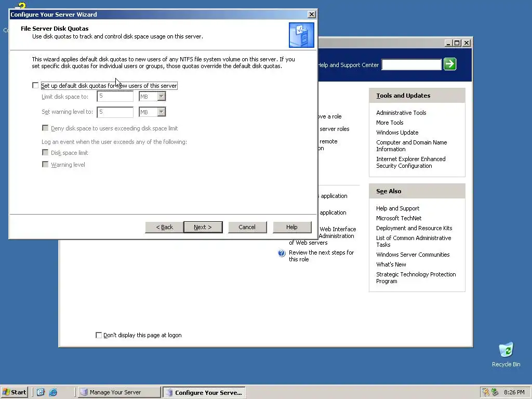Screen dimensions: 532x399
Task: Maximize the Manage Your Server window
Action: (457, 43)
